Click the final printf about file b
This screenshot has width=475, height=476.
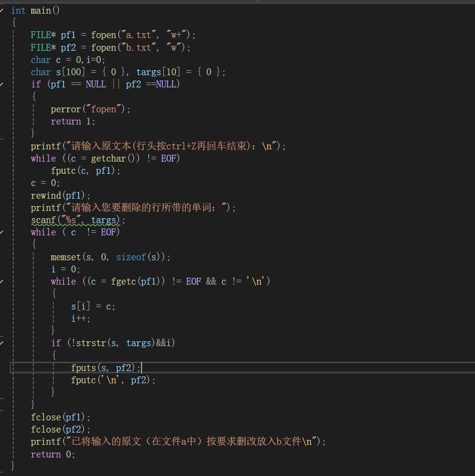(178, 442)
